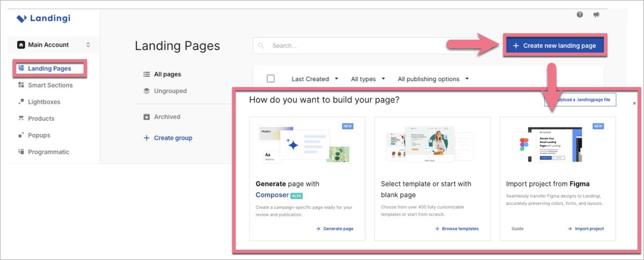Image resolution: width=644 pixels, height=260 pixels.
Task: Click the Lightboxes sidebar icon
Action: pyautogui.click(x=21, y=102)
